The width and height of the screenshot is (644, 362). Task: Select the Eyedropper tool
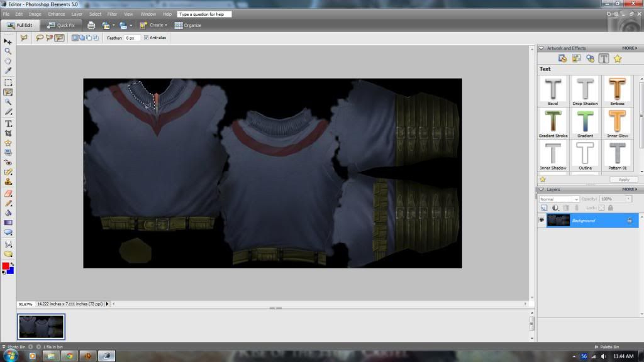[8, 70]
